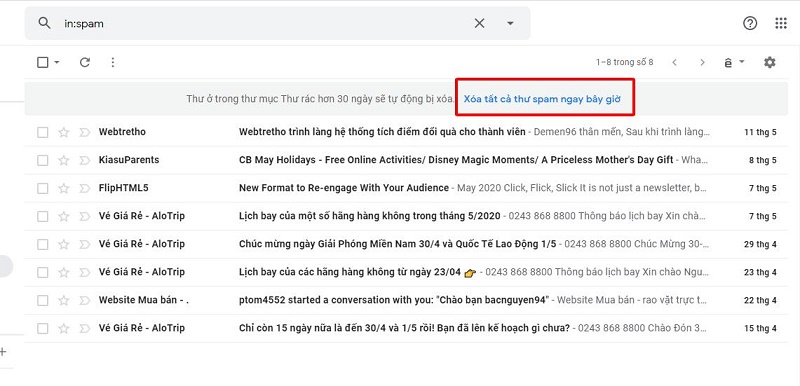
Task: Click the search magnifier icon
Action: click(45, 23)
